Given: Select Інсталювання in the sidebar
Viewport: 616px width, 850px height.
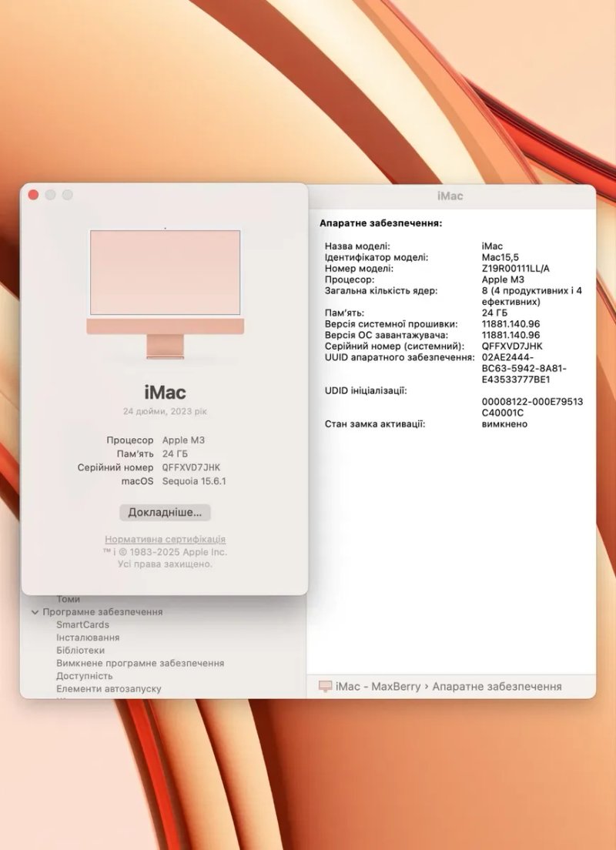Looking at the screenshot, I should pos(88,637).
